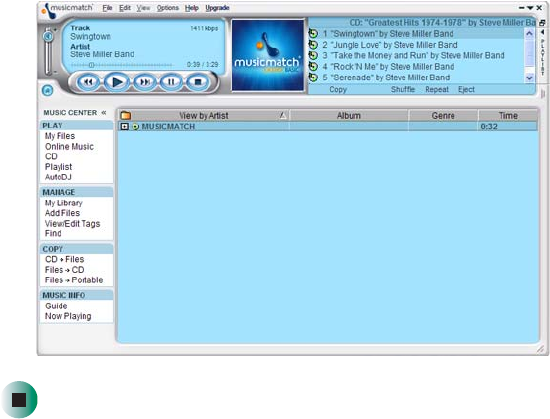550x419 pixels.
Task: Toggle Shuffle for the playlist
Action: tap(403, 89)
